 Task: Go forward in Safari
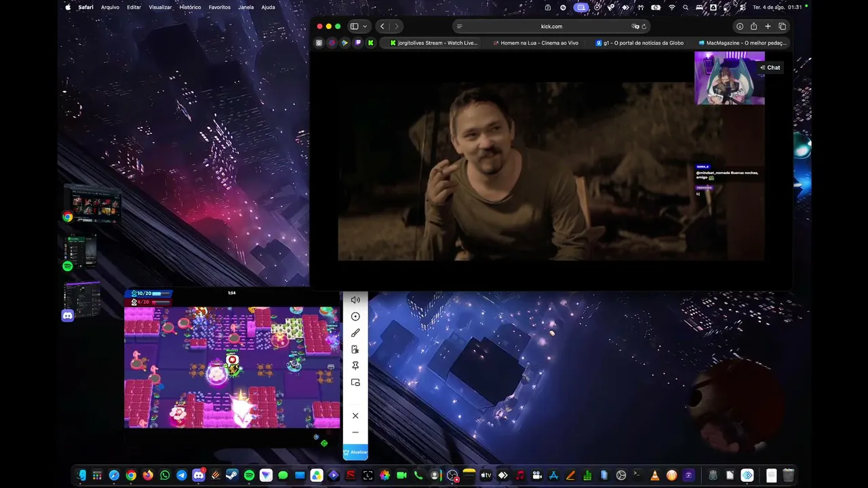pyautogui.click(x=397, y=26)
